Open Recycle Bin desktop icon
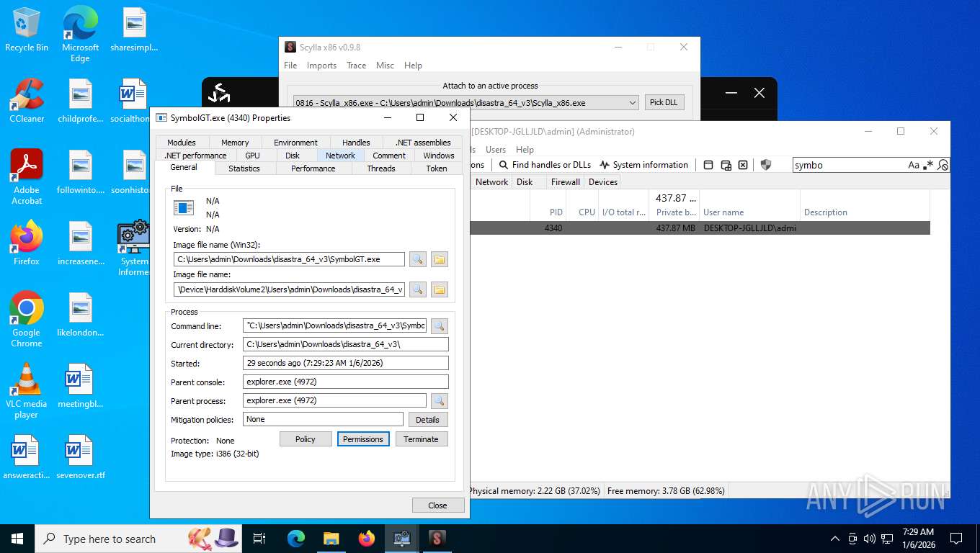 click(x=27, y=30)
